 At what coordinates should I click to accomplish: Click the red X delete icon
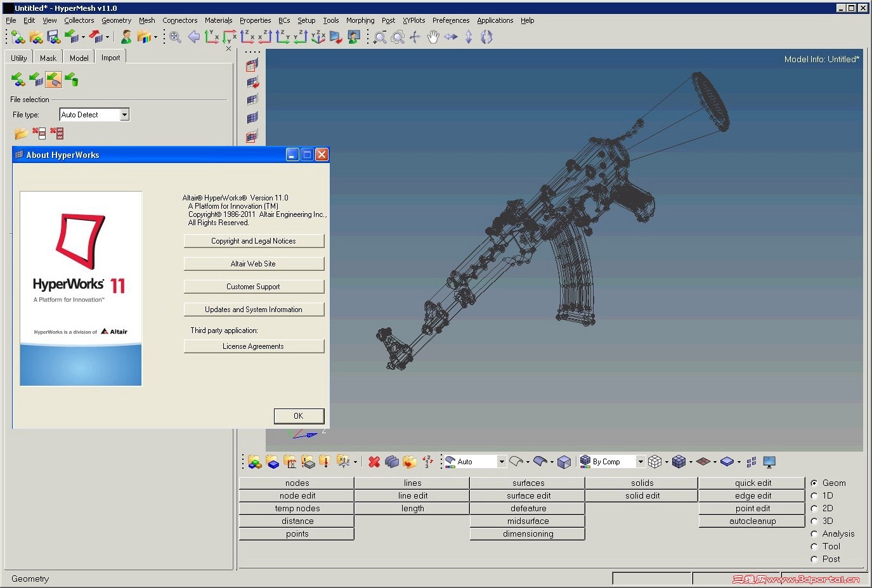[x=374, y=462]
